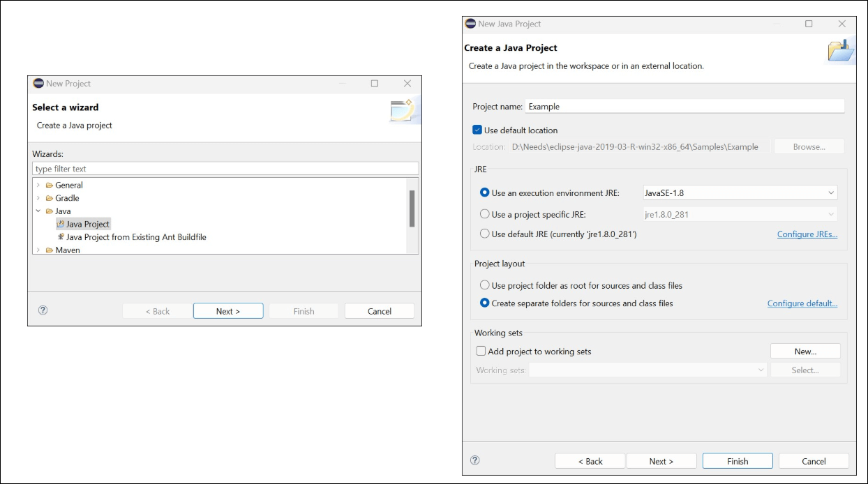
Task: Expand the Maven wizard category
Action: pyautogui.click(x=38, y=250)
